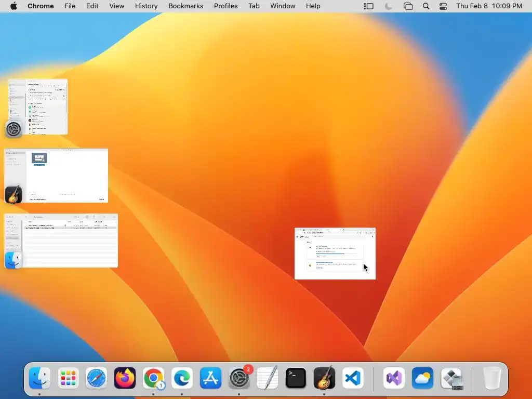The width and height of the screenshot is (532, 399).
Task: Click the Focus moon icon in menu bar
Action: click(x=389, y=6)
